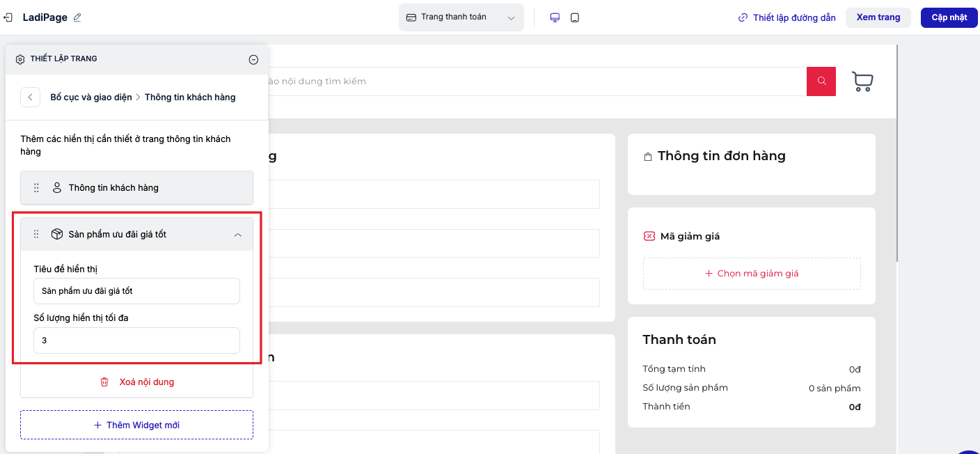Click the Thông tin đơn hàng heading
The image size is (980, 454).
tap(722, 156)
